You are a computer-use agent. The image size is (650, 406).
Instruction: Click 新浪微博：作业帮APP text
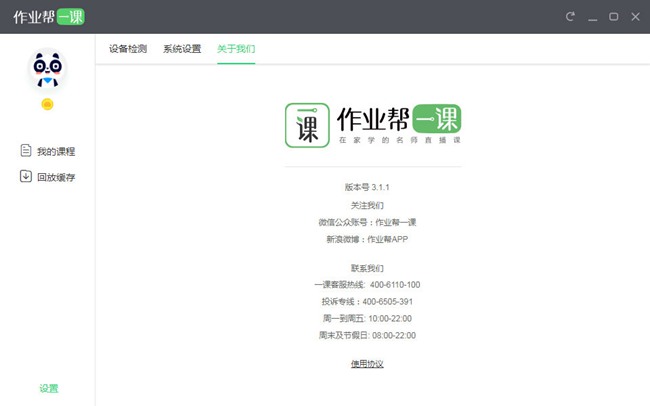pos(367,239)
